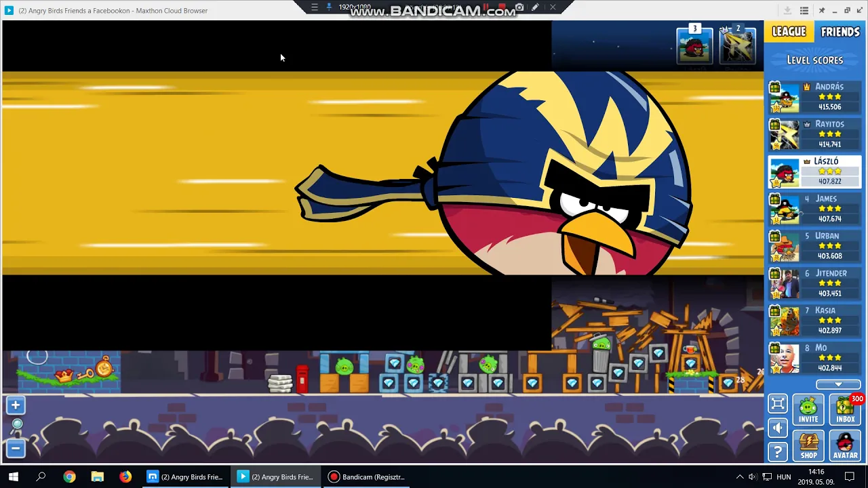Click the rank 3 player avatar card
This screenshot has height=488, width=868.
click(x=694, y=45)
